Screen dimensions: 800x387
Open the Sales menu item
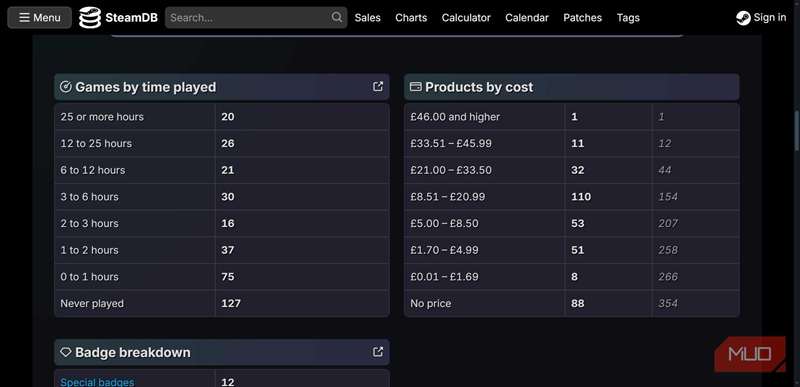[x=367, y=18]
